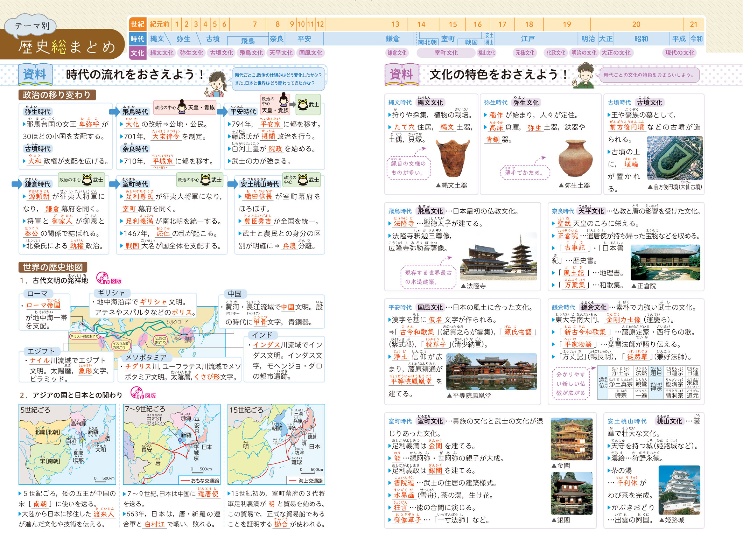Click the red name 千利休
Image resolution: width=743 pixels, height=560 pixels.
tap(627, 483)
